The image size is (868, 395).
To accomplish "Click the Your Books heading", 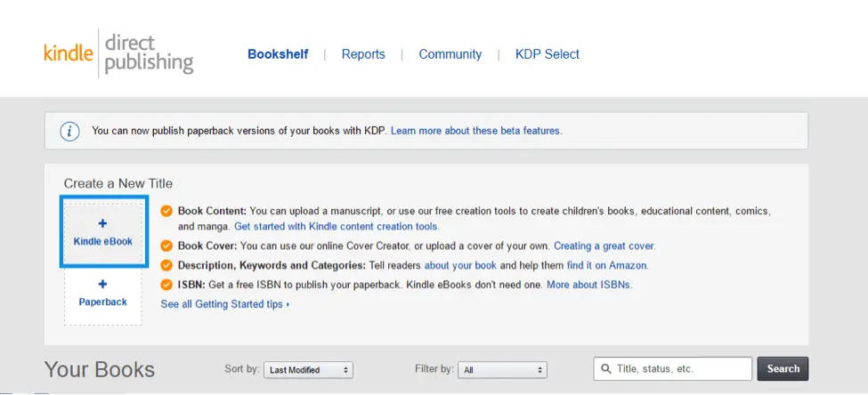I will [100, 369].
